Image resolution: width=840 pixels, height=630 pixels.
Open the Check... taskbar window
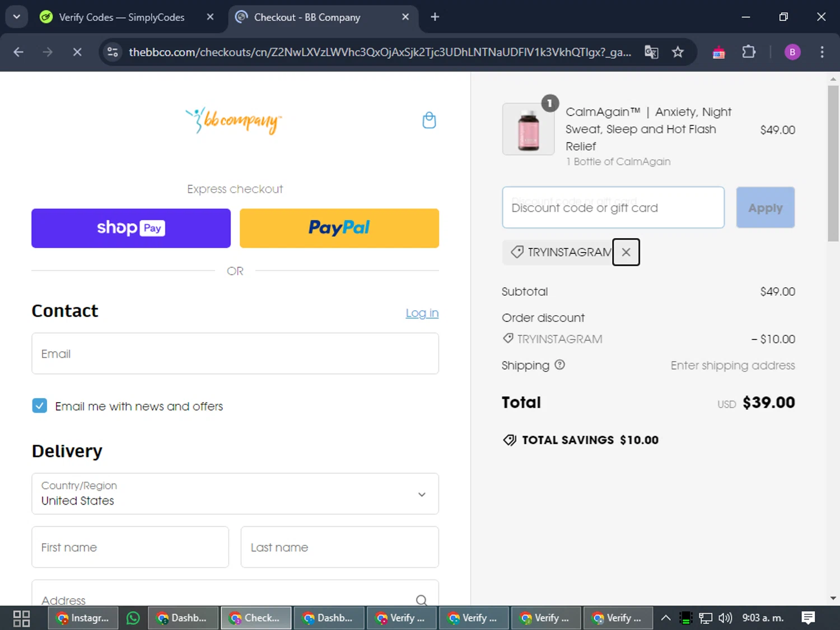[256, 618]
